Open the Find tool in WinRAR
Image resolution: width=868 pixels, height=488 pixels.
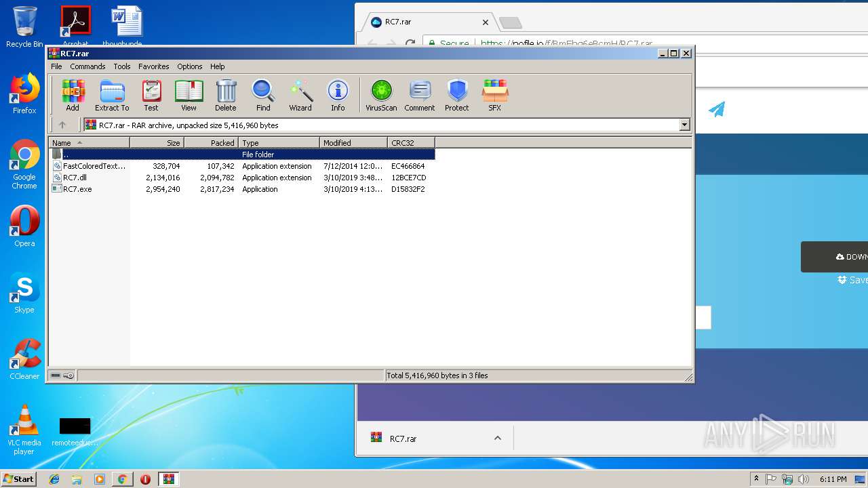pos(263,95)
